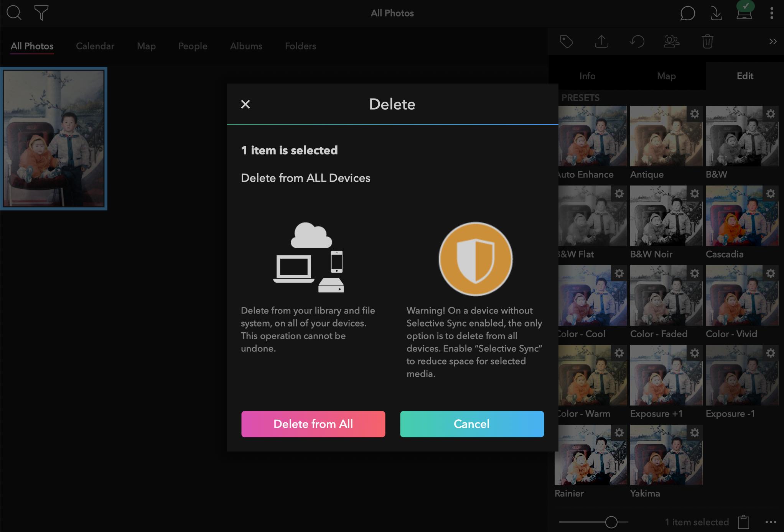Click the import download icon
784x532 pixels.
[x=716, y=13]
